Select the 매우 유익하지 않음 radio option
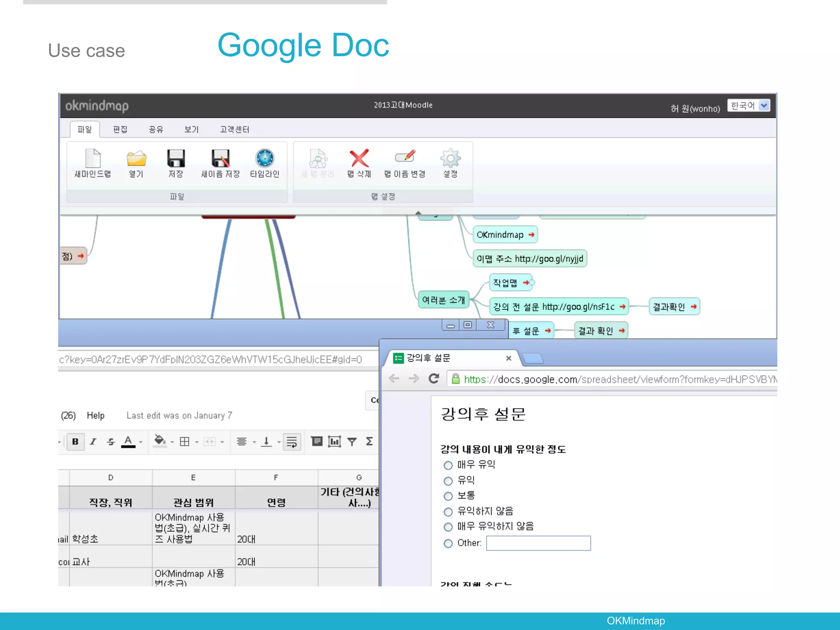Image resolution: width=840 pixels, height=630 pixels. point(448,527)
